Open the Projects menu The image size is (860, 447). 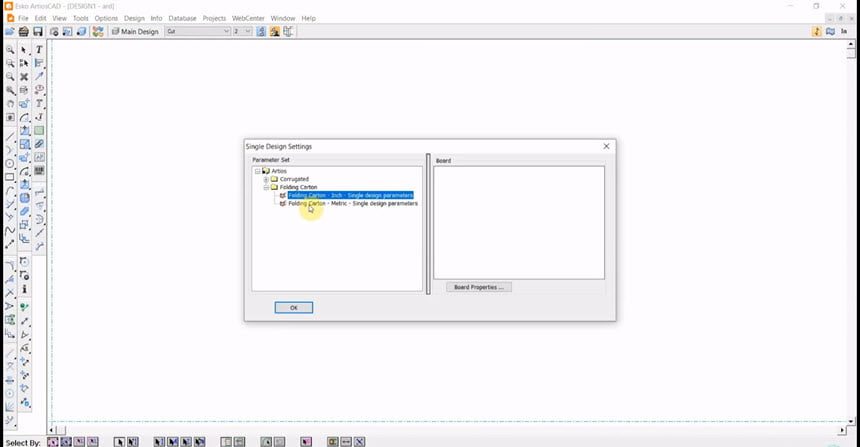coord(214,18)
